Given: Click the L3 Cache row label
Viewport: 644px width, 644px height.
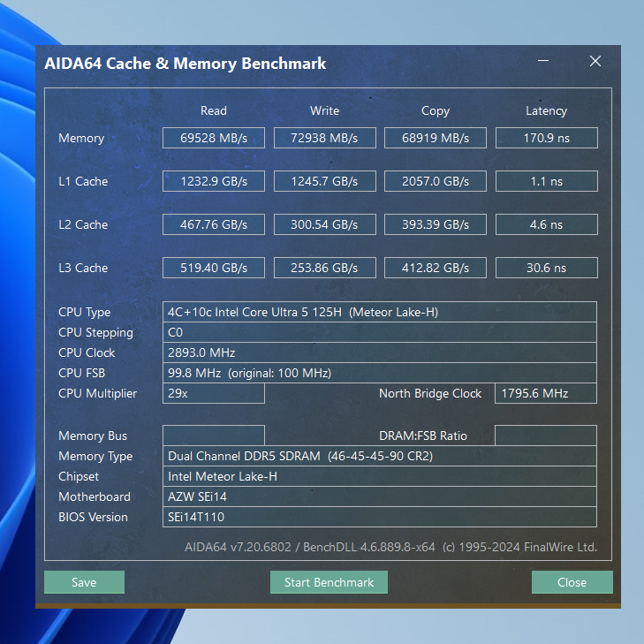Looking at the screenshot, I should 83,268.
